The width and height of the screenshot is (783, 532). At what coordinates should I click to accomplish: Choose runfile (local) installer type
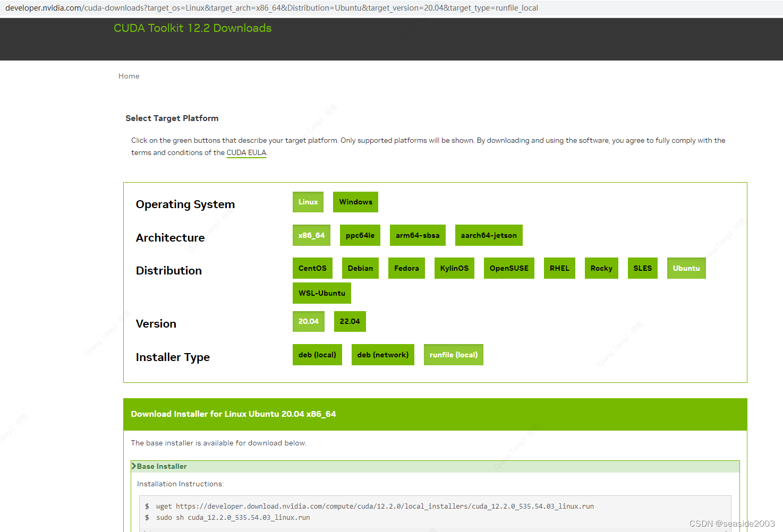click(454, 355)
